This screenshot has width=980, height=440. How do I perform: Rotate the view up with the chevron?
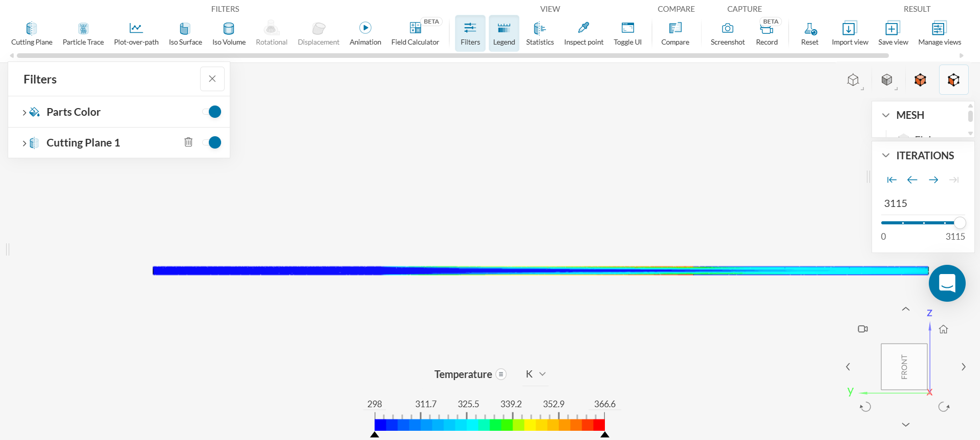906,309
